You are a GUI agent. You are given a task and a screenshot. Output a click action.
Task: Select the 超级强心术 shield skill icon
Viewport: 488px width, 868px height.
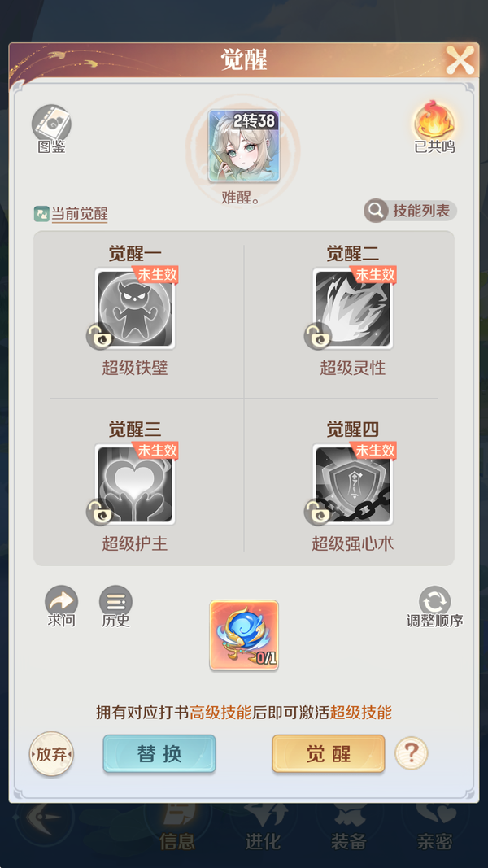[353, 484]
